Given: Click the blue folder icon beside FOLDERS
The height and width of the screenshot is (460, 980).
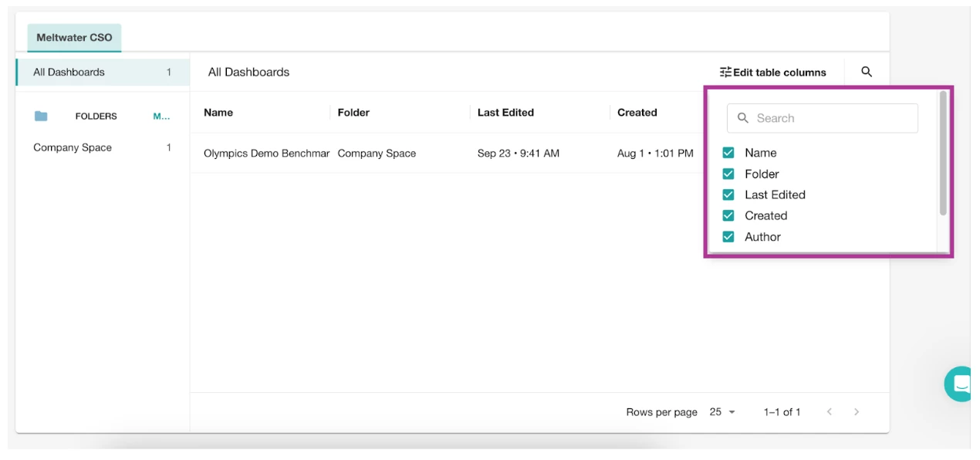Looking at the screenshot, I should [x=41, y=116].
